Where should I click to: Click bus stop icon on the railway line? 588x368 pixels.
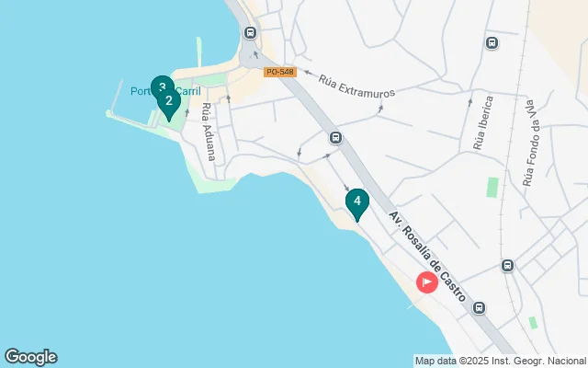pos(507,266)
